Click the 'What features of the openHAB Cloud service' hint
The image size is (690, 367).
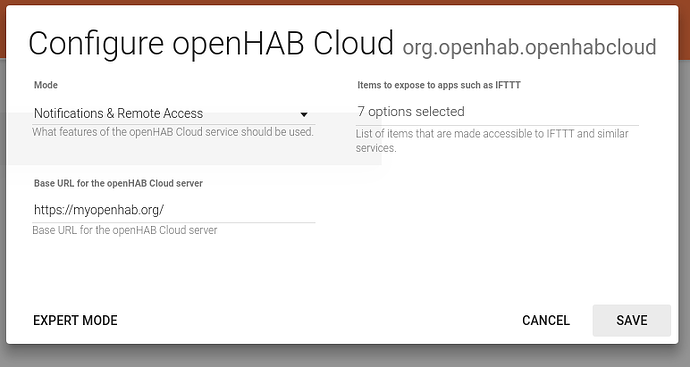[x=173, y=132]
